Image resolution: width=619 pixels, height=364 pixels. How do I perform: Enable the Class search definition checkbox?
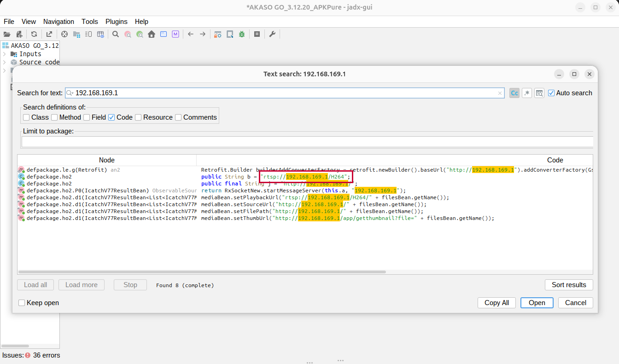click(x=27, y=117)
